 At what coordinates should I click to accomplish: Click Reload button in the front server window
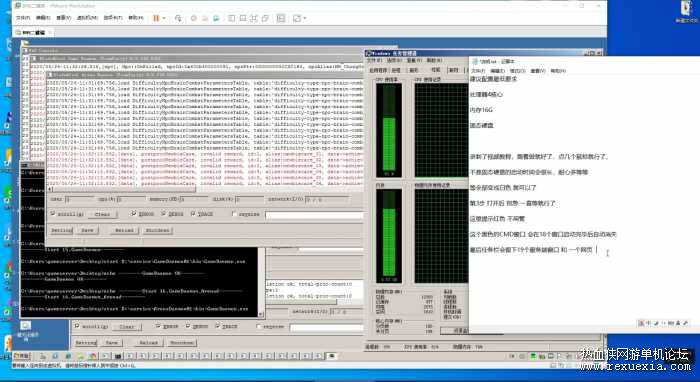click(x=125, y=230)
